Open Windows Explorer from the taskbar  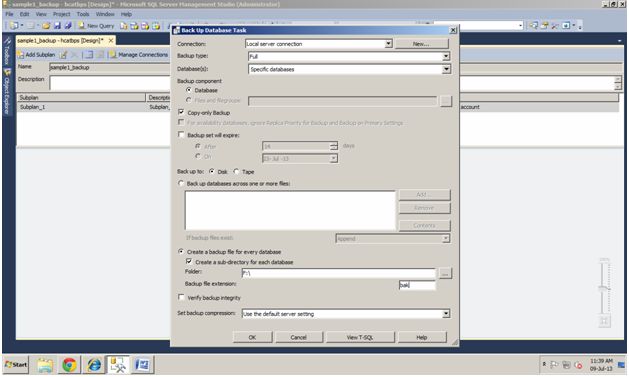point(45,365)
